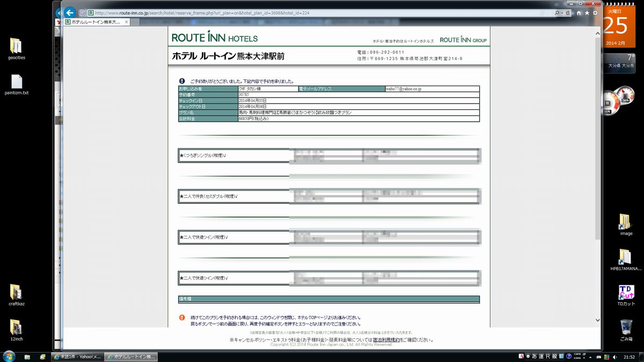Screen dimensions: 644x362
Task: Close the ホテルルートイン熊本大 tab
Action: [x=126, y=22]
